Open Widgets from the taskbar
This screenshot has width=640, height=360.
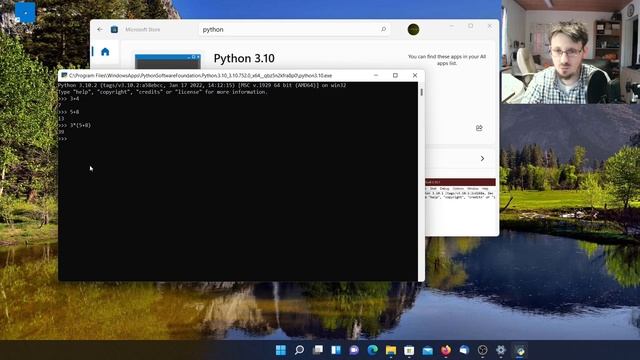336,350
